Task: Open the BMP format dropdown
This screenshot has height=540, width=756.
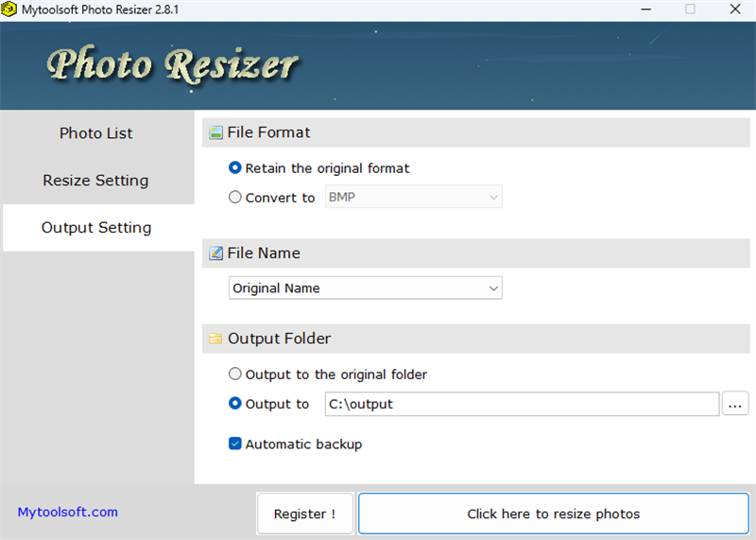Action: coord(414,197)
